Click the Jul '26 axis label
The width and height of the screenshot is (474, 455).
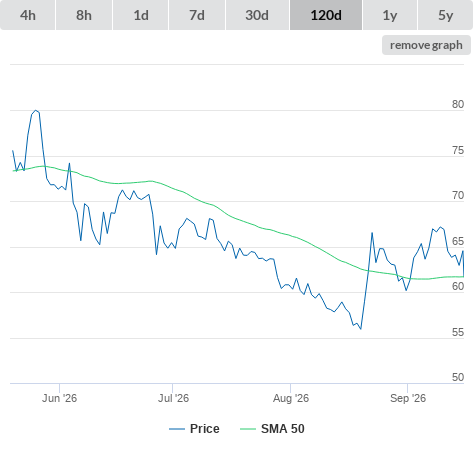(173, 398)
